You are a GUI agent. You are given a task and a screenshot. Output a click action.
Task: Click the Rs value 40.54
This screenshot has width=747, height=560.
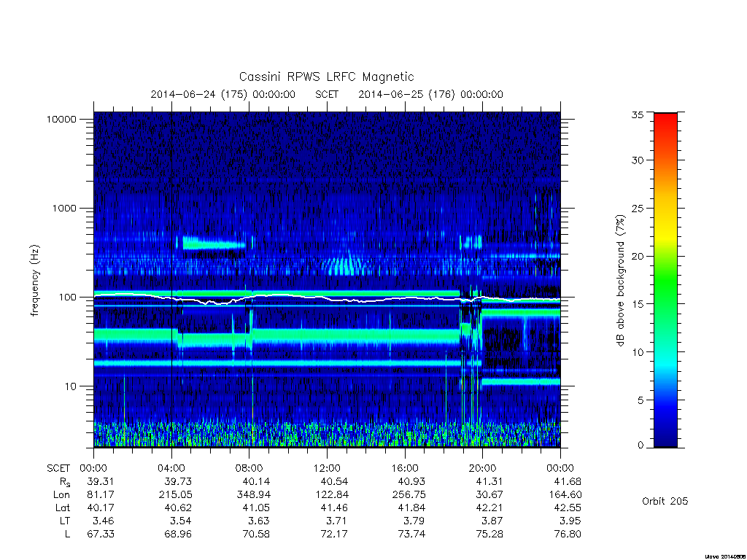(334, 481)
